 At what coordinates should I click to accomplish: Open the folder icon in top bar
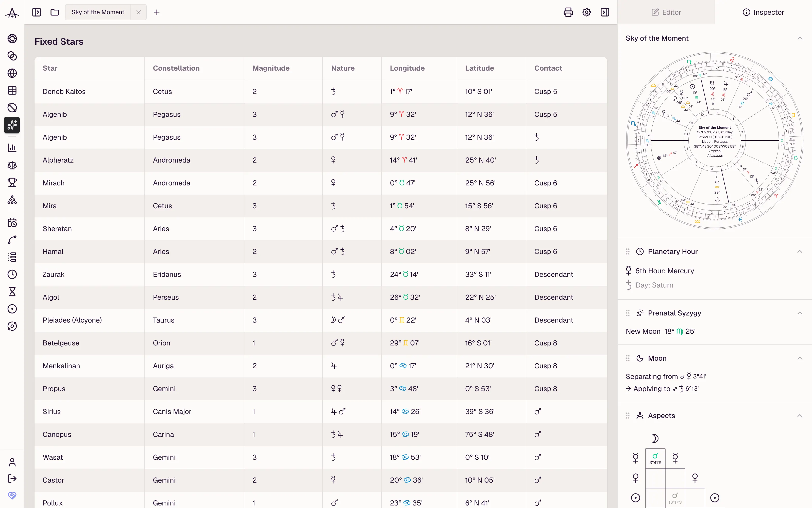point(55,12)
